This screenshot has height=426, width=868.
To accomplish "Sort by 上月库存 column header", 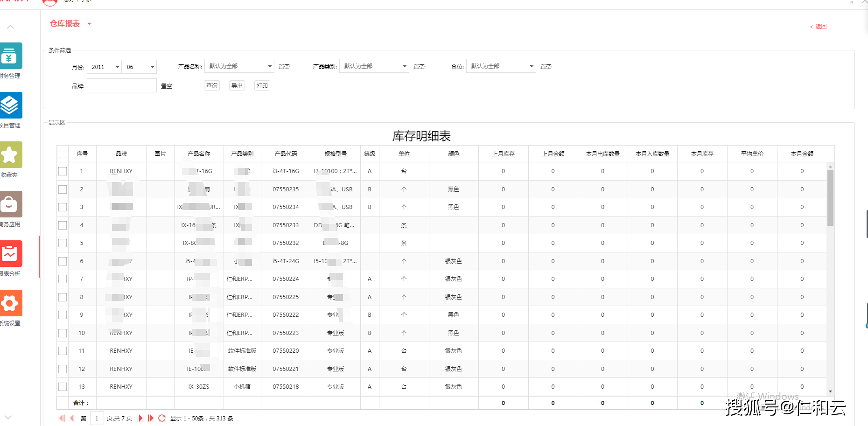I will pyautogui.click(x=504, y=154).
